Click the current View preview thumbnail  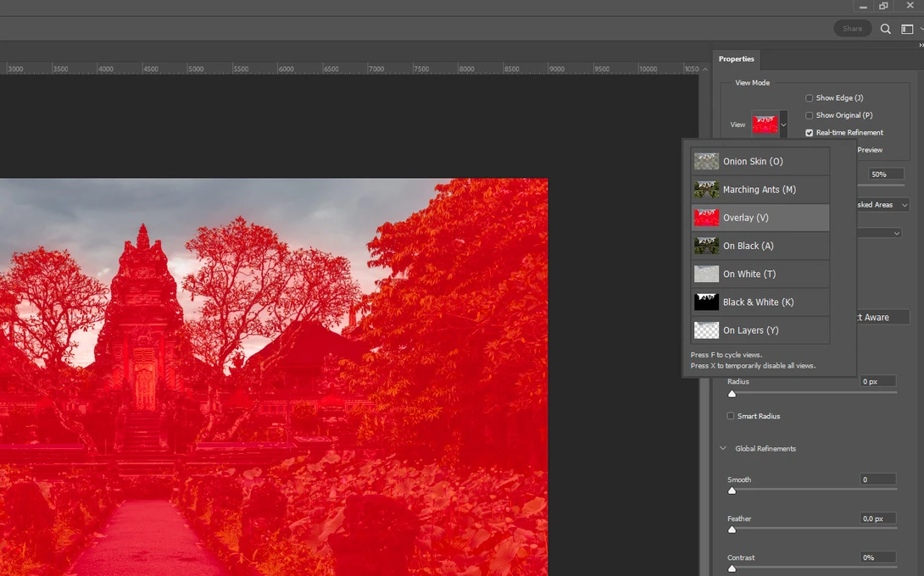(x=765, y=124)
